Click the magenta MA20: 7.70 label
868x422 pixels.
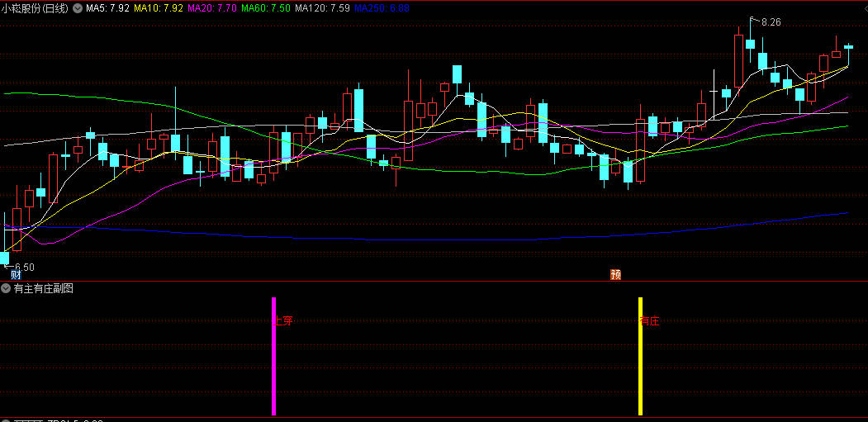[x=212, y=8]
